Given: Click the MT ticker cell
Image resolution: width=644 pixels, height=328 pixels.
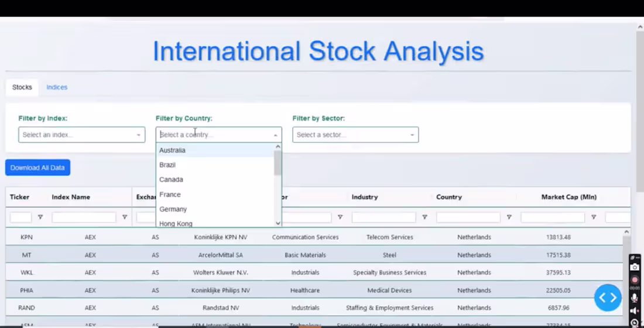Looking at the screenshot, I should (26, 255).
